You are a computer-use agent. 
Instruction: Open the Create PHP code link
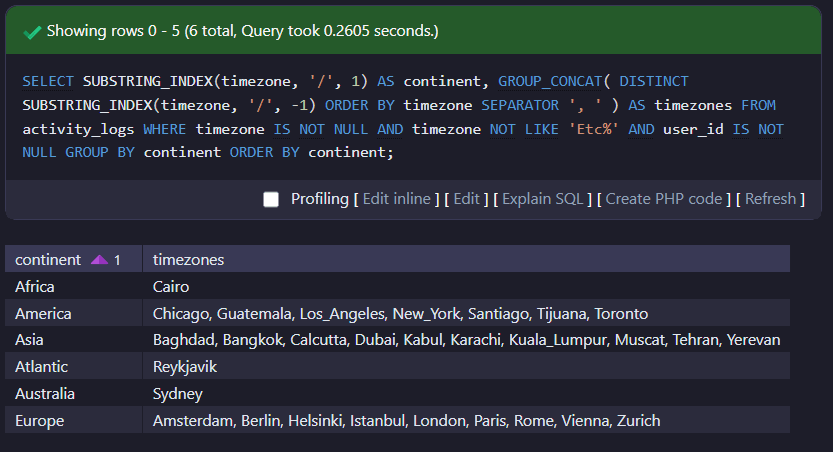664,199
